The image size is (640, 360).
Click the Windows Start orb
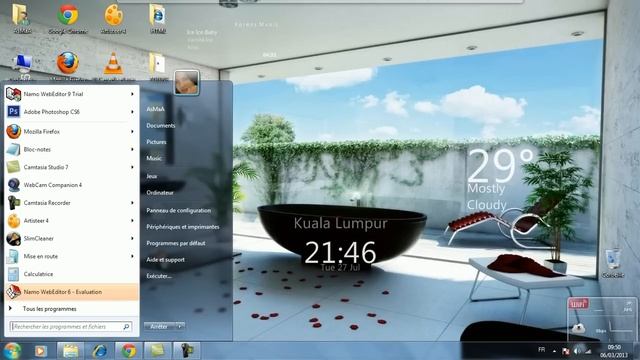tap(11, 351)
